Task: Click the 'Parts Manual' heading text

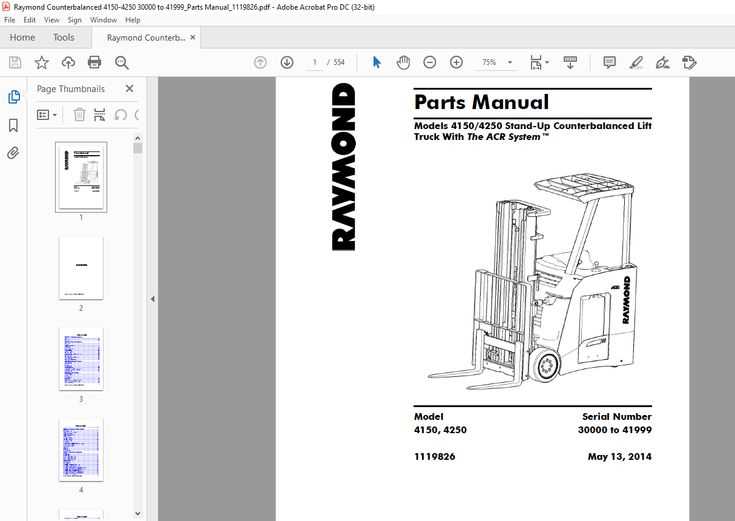Action: click(x=481, y=103)
